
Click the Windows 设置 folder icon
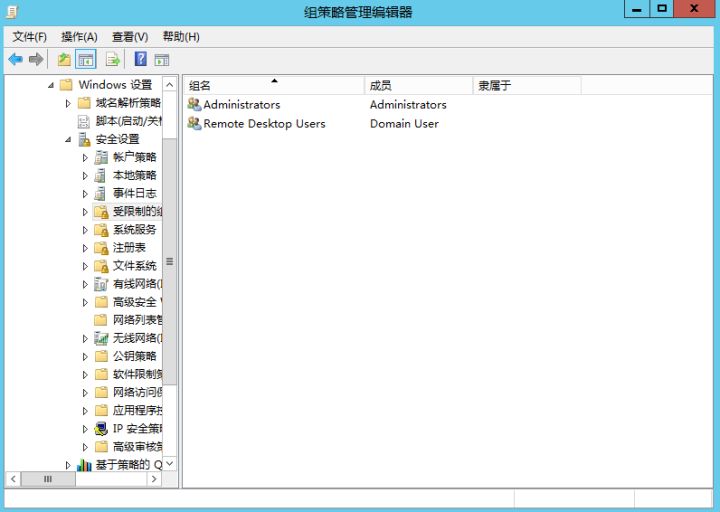67,84
